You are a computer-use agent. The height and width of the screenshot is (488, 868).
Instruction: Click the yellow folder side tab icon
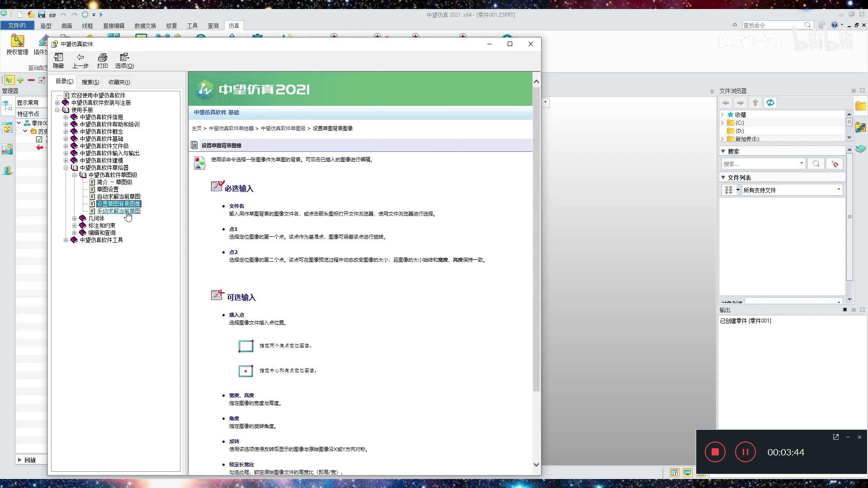coord(861,106)
